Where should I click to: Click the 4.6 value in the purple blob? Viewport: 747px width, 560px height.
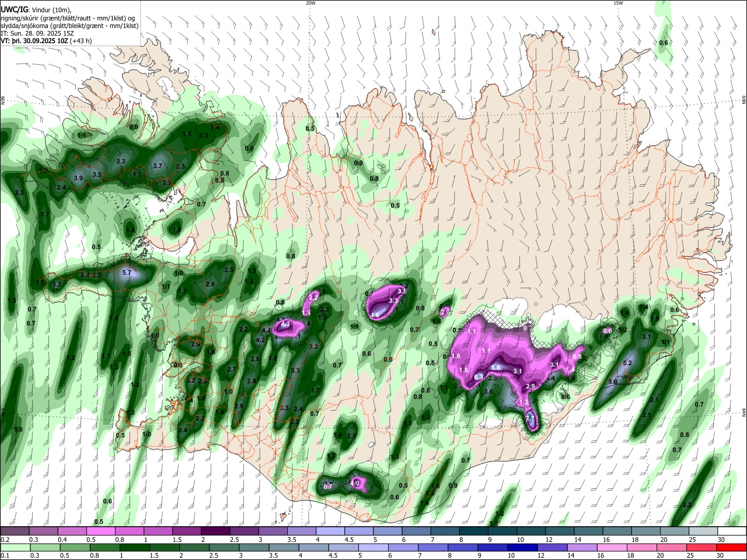[375, 315]
